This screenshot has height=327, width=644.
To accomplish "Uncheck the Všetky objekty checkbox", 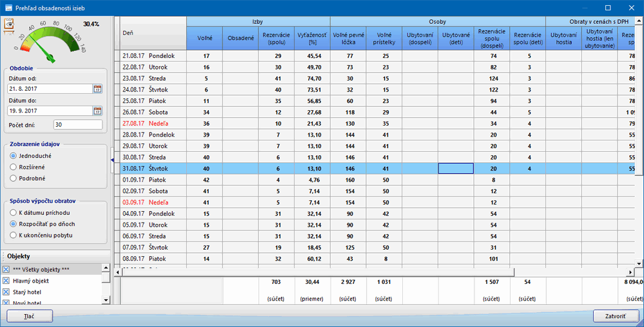I will pyautogui.click(x=6, y=269).
